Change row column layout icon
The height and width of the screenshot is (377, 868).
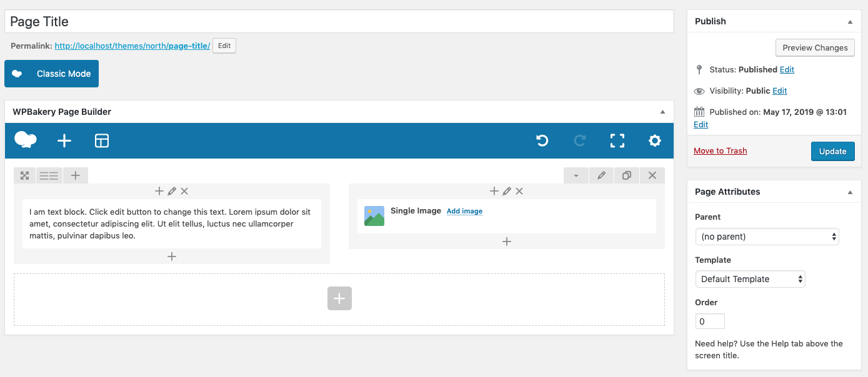tap(49, 176)
